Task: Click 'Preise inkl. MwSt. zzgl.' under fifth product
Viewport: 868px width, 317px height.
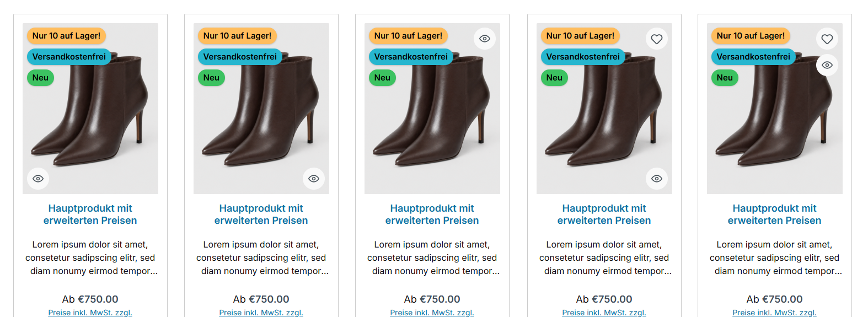Action: [x=775, y=313]
